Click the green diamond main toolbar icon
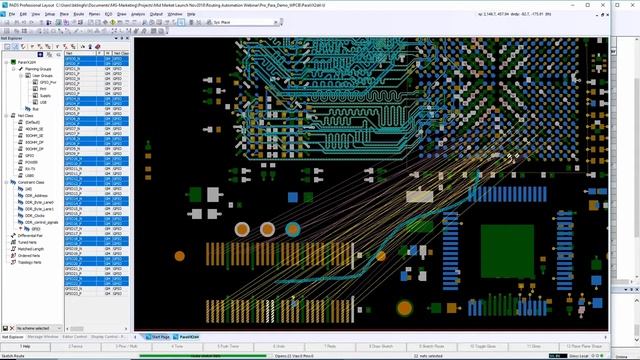This screenshot has width=640, height=360. [x=113, y=22]
